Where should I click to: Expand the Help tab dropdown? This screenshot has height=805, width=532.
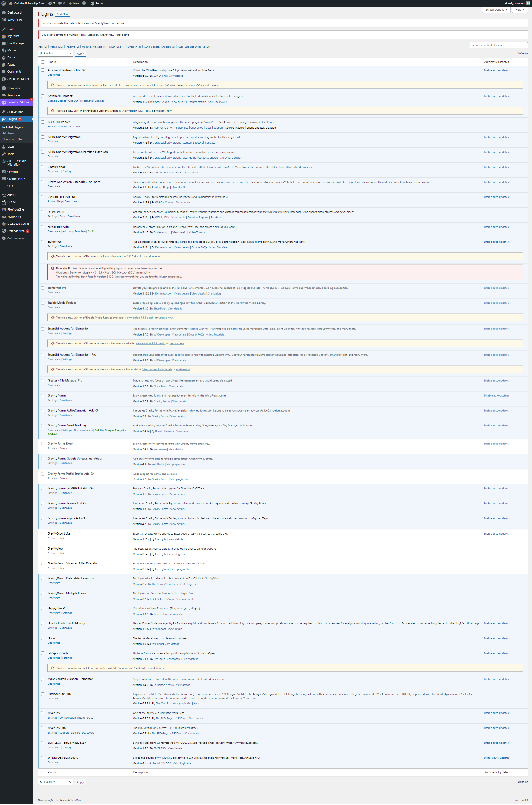click(x=520, y=9)
